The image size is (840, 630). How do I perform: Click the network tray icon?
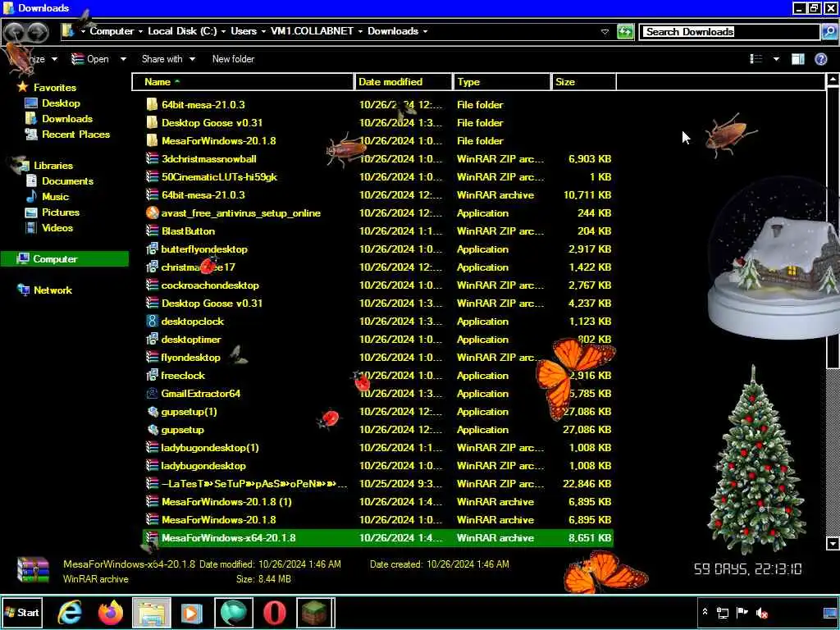point(723,612)
